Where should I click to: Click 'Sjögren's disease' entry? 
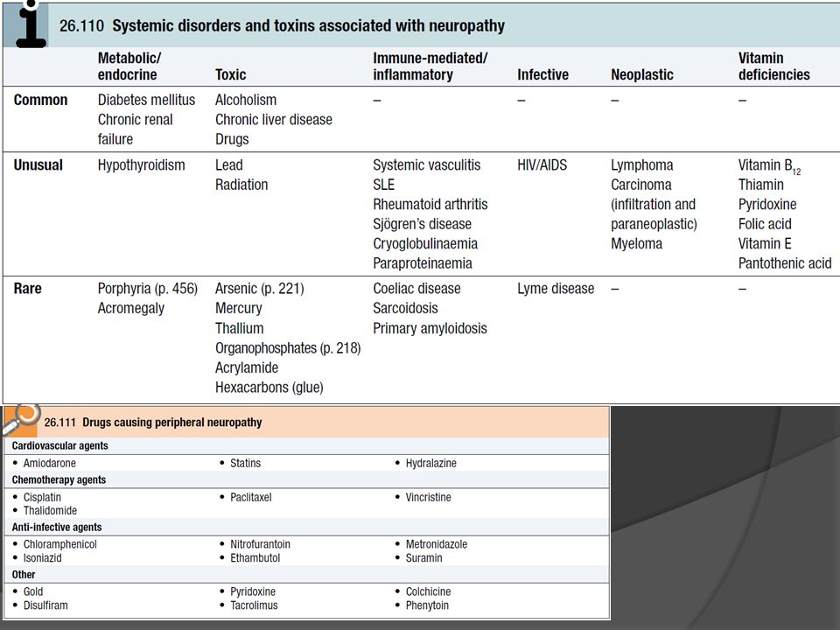(x=422, y=224)
